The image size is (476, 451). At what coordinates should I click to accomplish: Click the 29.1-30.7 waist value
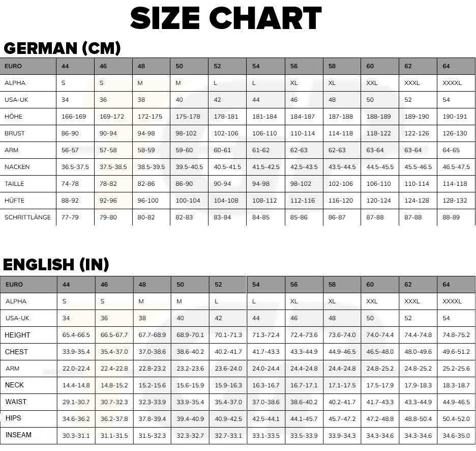click(x=76, y=402)
